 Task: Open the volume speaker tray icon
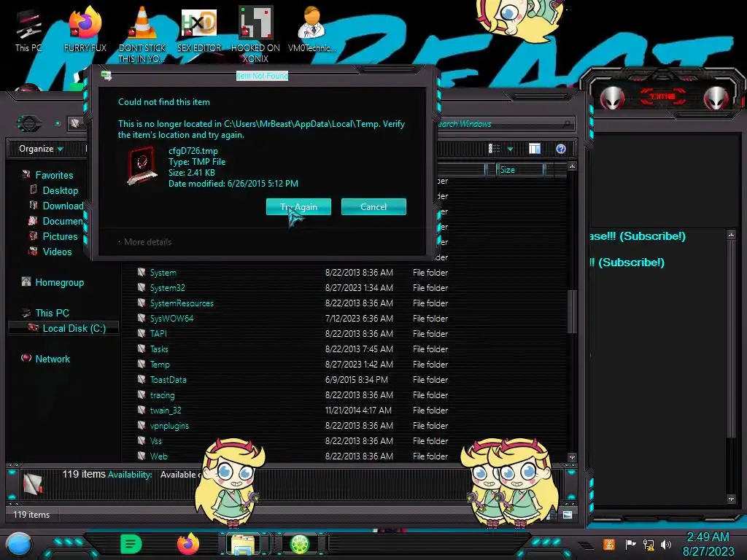(x=666, y=544)
